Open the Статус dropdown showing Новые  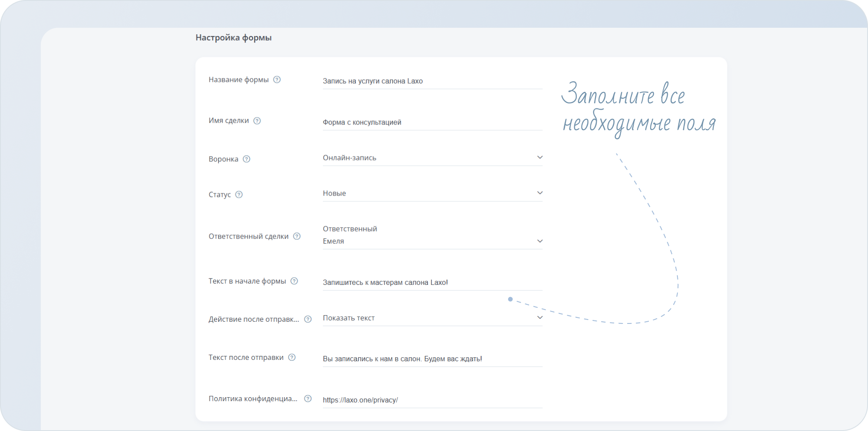point(432,193)
